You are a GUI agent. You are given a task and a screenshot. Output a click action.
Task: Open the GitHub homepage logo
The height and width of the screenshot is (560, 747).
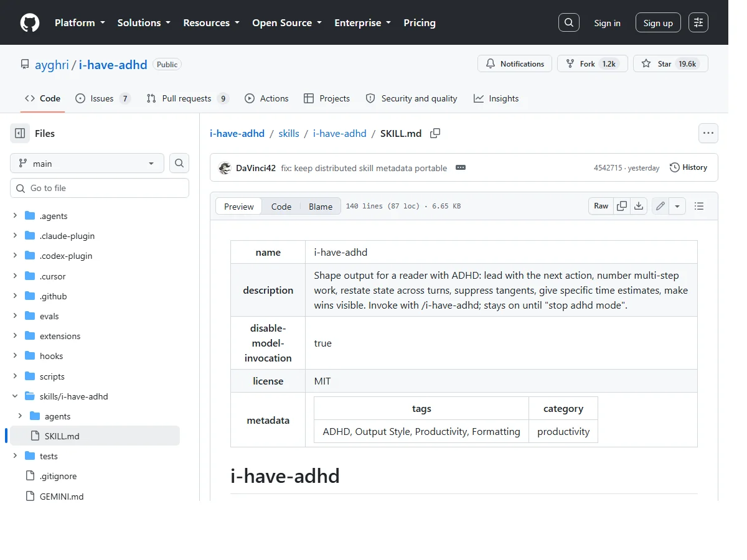pyautogui.click(x=30, y=22)
